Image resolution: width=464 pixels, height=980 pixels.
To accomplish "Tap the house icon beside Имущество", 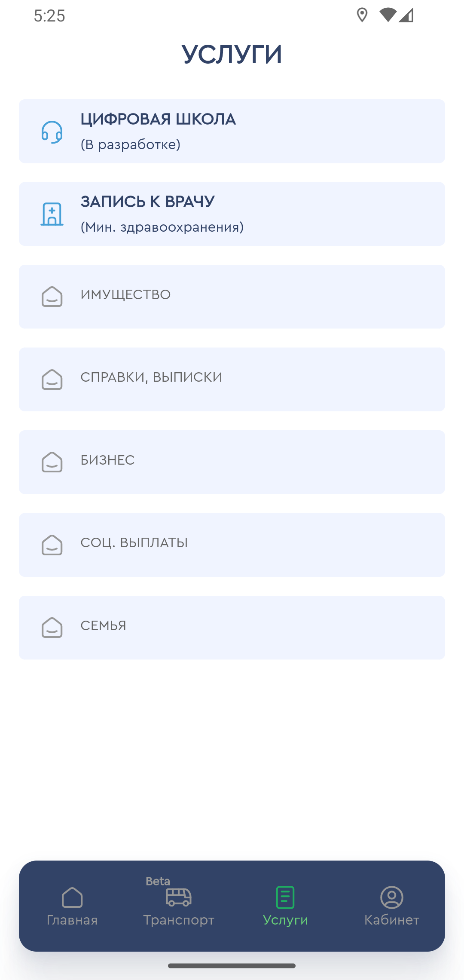I will 52,297.
